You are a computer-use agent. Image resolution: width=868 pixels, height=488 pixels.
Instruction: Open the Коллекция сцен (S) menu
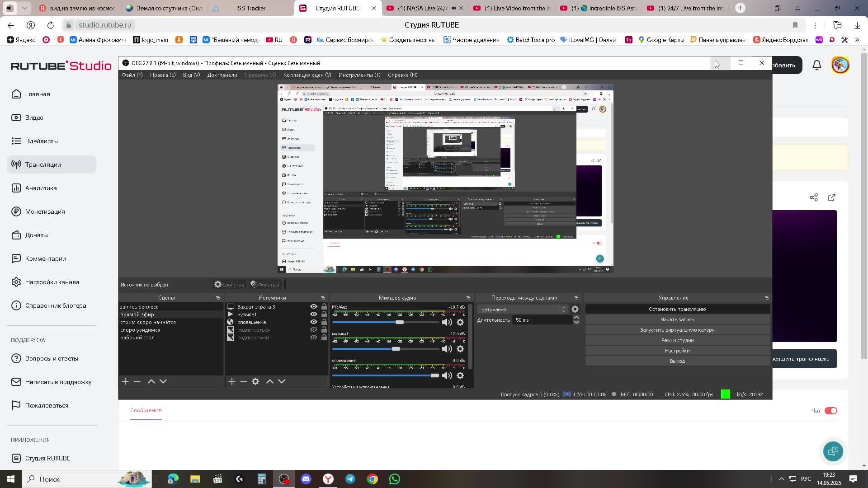[307, 75]
